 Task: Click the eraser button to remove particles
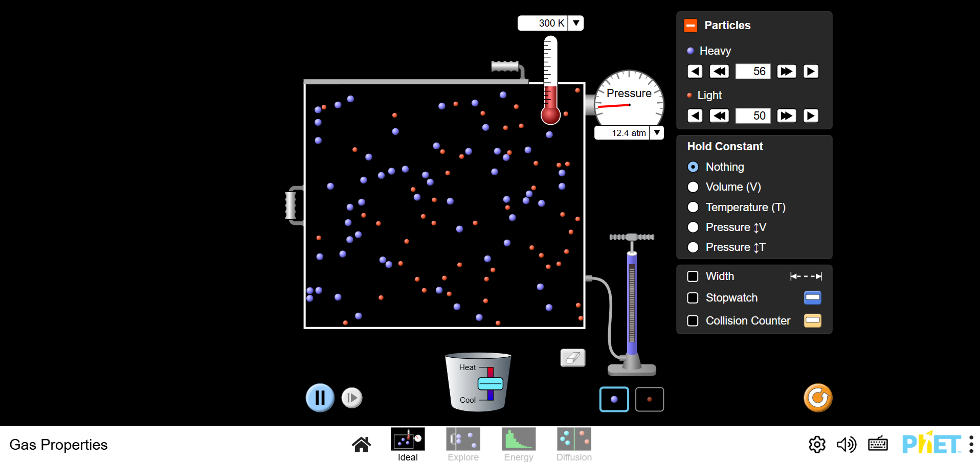pos(572,358)
